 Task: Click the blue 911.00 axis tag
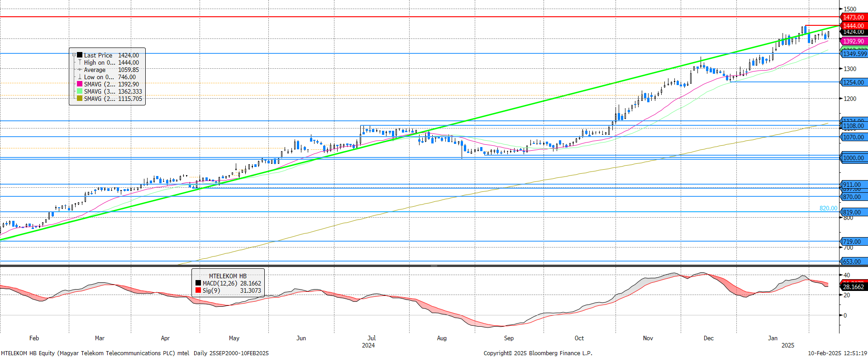click(854, 185)
